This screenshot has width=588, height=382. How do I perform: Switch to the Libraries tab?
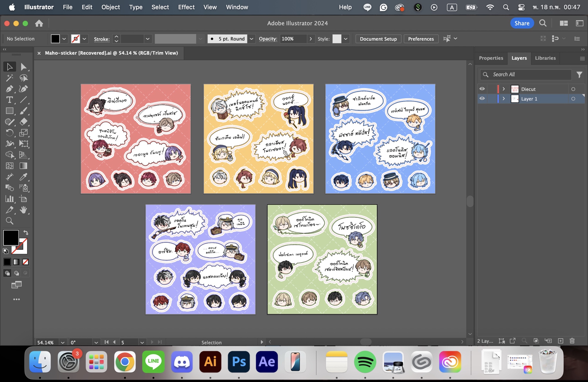[545, 58]
